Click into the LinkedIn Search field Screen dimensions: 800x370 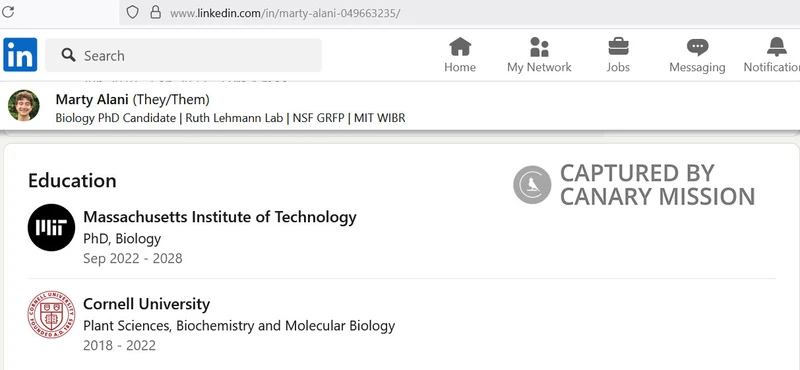pos(183,55)
